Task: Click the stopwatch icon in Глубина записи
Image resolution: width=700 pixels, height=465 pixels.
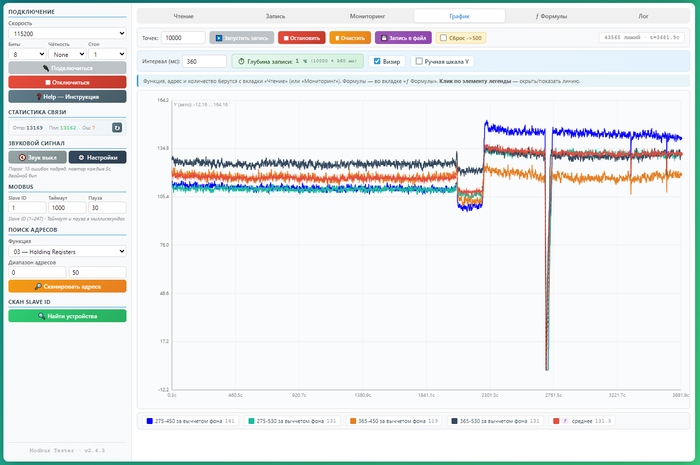Action: [241, 62]
